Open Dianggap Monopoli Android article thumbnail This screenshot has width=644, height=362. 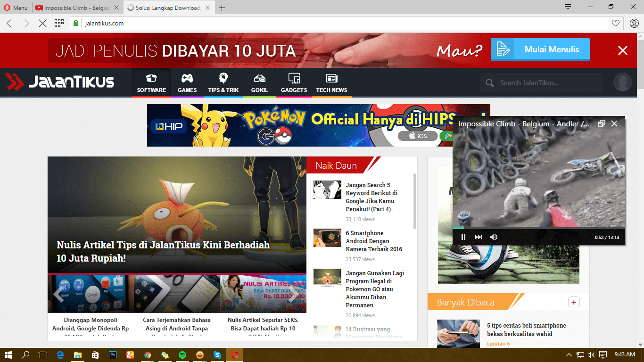[x=91, y=294]
